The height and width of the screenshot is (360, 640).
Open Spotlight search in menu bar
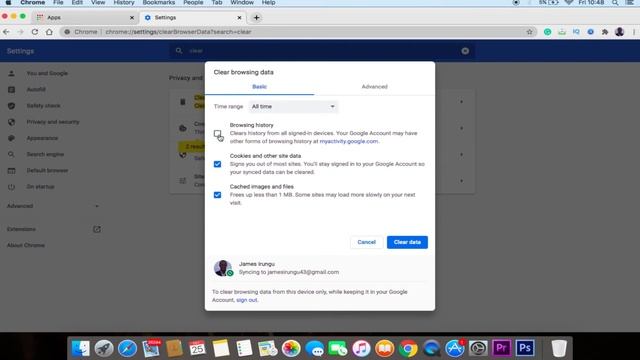[x=615, y=2]
